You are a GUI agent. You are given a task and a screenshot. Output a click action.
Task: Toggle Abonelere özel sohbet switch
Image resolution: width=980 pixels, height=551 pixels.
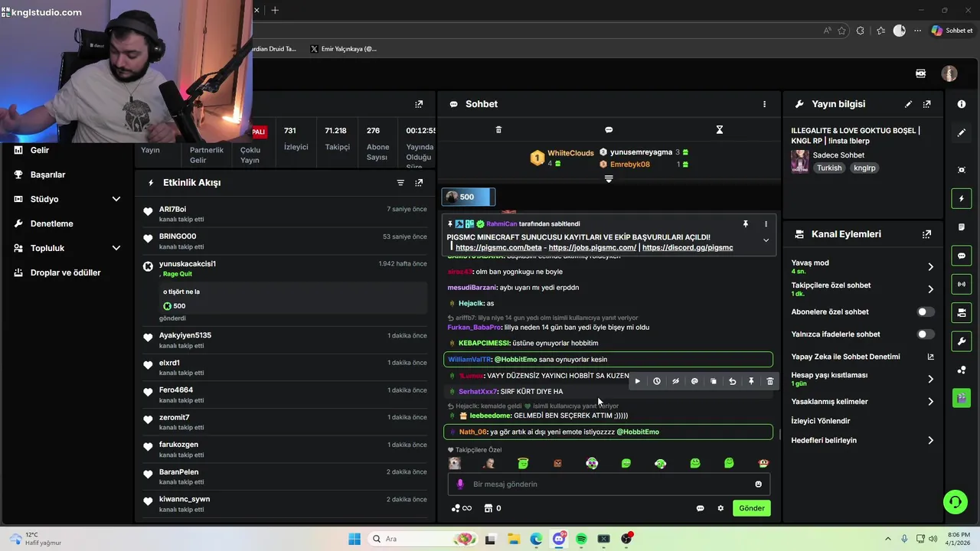[926, 312]
